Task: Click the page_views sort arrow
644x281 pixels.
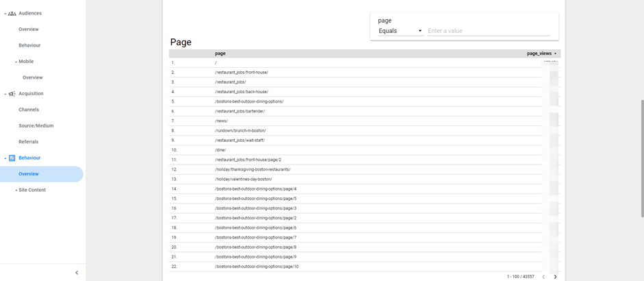Action: [556, 53]
